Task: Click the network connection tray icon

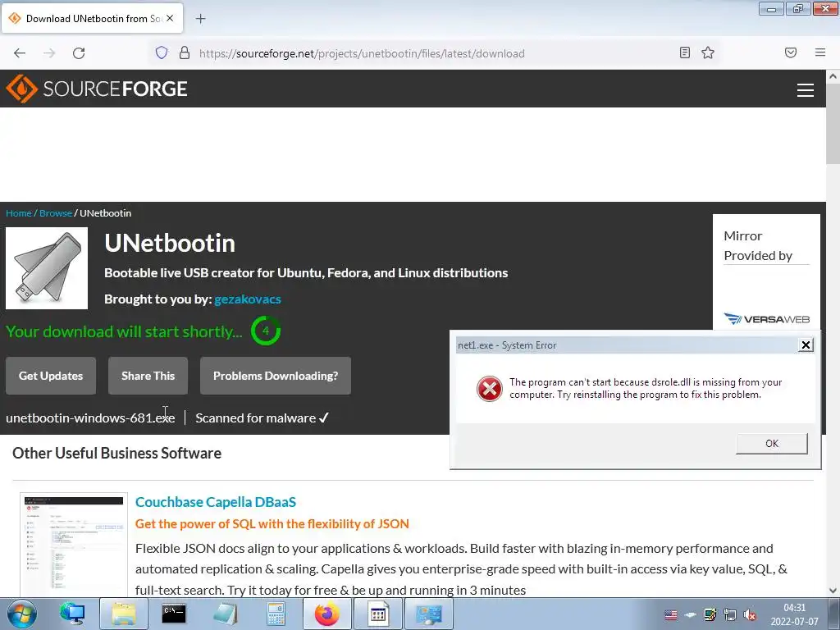Action: 729,615
